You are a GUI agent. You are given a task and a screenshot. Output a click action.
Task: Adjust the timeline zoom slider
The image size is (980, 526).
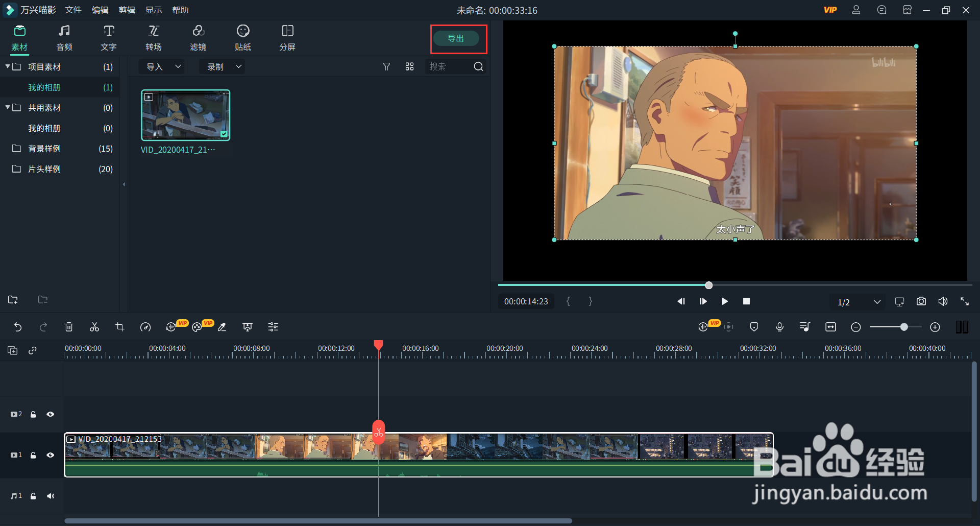[x=904, y=327]
